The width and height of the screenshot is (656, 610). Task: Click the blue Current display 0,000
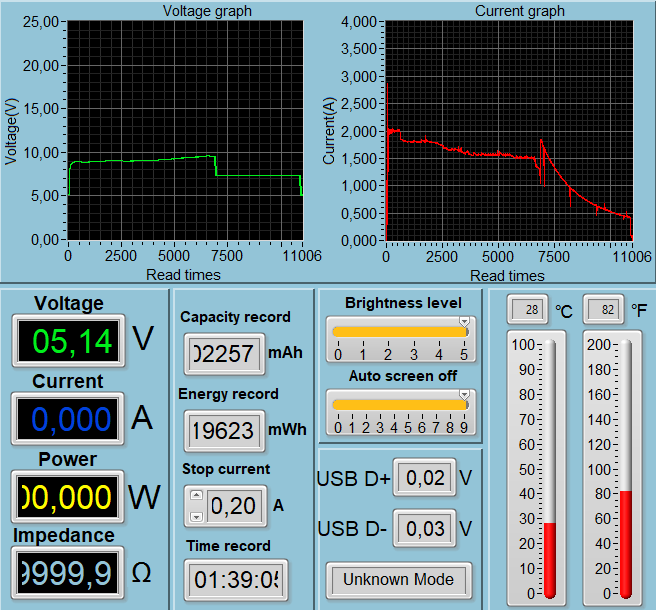click(x=68, y=419)
